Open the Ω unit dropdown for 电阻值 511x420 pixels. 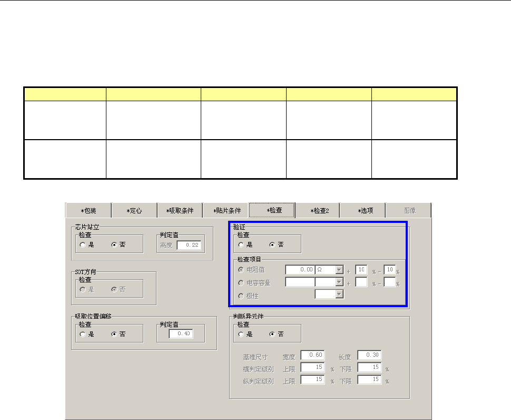pyautogui.click(x=339, y=270)
